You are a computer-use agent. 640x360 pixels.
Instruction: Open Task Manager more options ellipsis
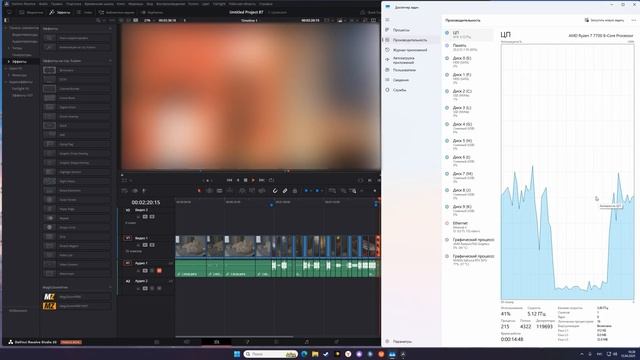[634, 20]
